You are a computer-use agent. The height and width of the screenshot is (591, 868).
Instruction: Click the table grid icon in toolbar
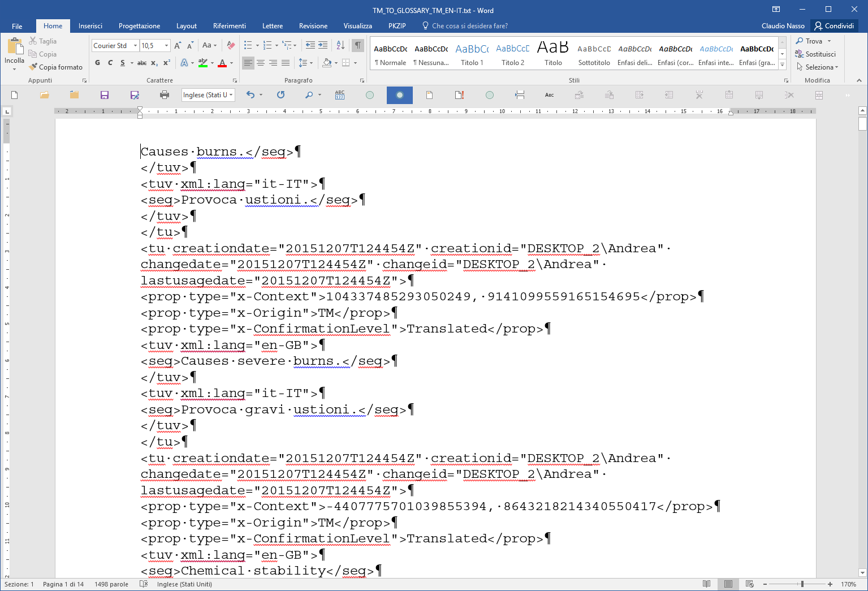click(819, 95)
